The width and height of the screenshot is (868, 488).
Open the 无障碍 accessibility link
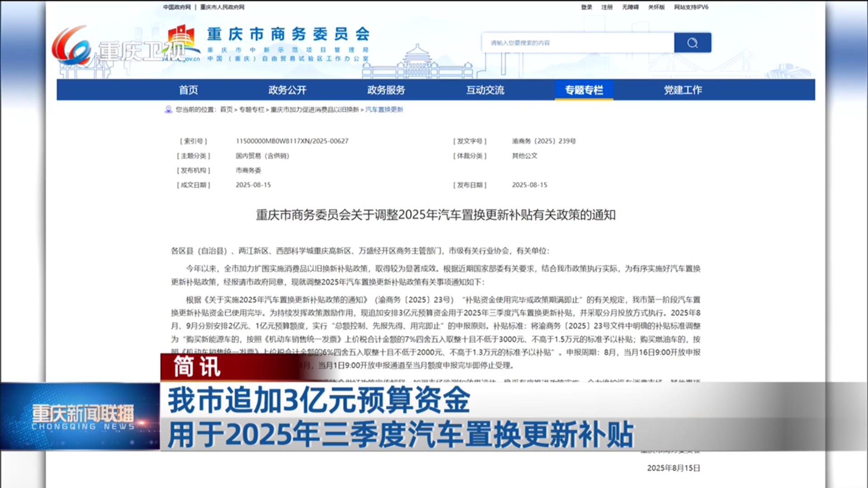(630, 7)
